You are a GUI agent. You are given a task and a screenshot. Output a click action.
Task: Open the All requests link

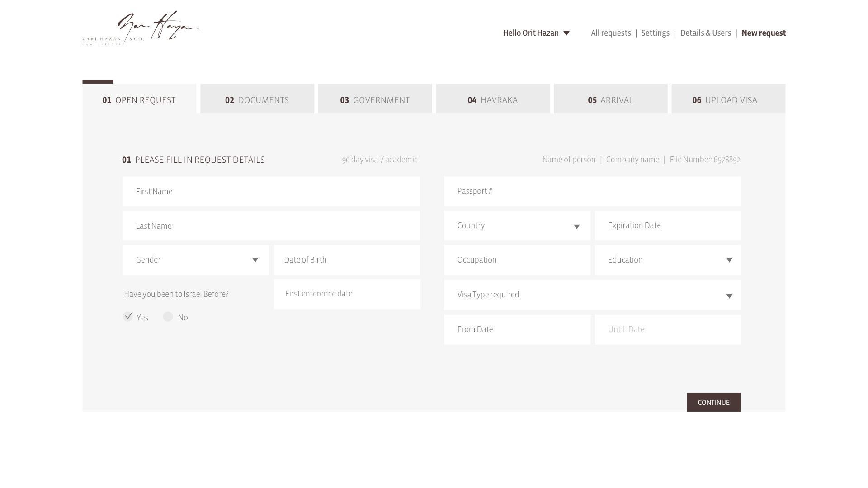tap(610, 33)
